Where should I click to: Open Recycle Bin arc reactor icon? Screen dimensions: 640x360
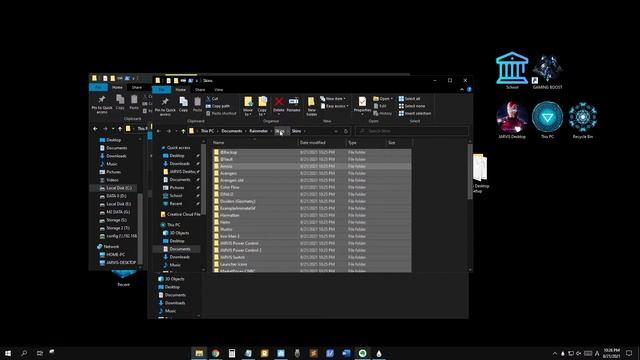coord(582,120)
